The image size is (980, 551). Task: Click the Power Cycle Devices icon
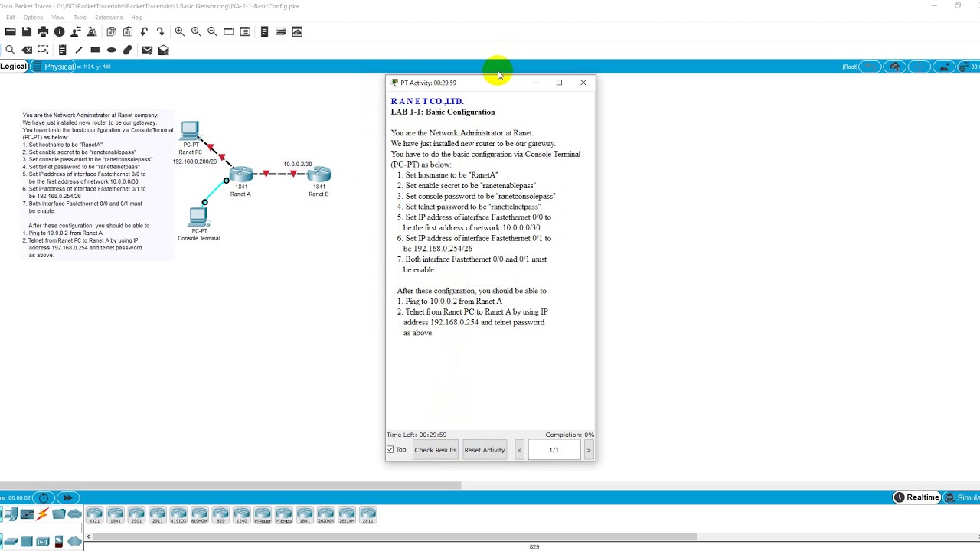(44, 497)
